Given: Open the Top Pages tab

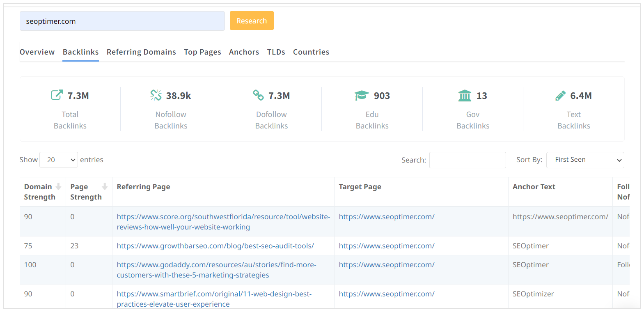Looking at the screenshot, I should 202,52.
